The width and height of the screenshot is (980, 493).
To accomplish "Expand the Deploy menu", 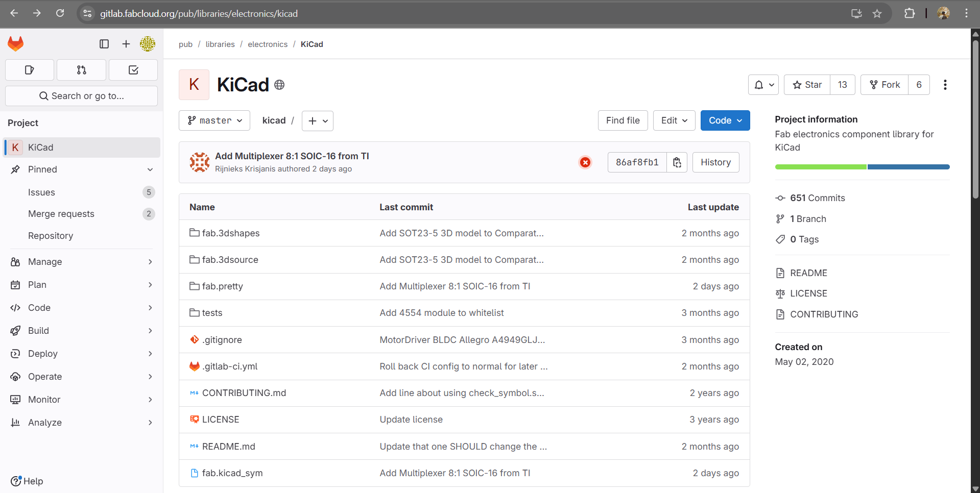I will 82,354.
